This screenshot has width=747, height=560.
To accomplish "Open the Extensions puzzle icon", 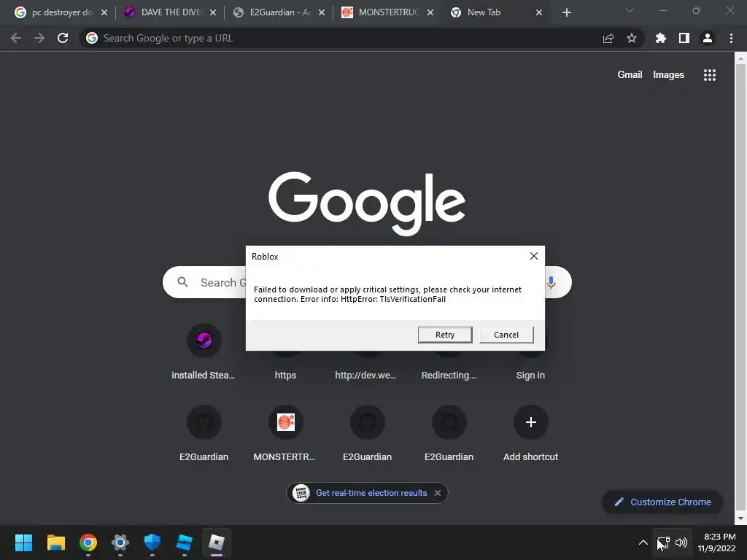I will 660,38.
